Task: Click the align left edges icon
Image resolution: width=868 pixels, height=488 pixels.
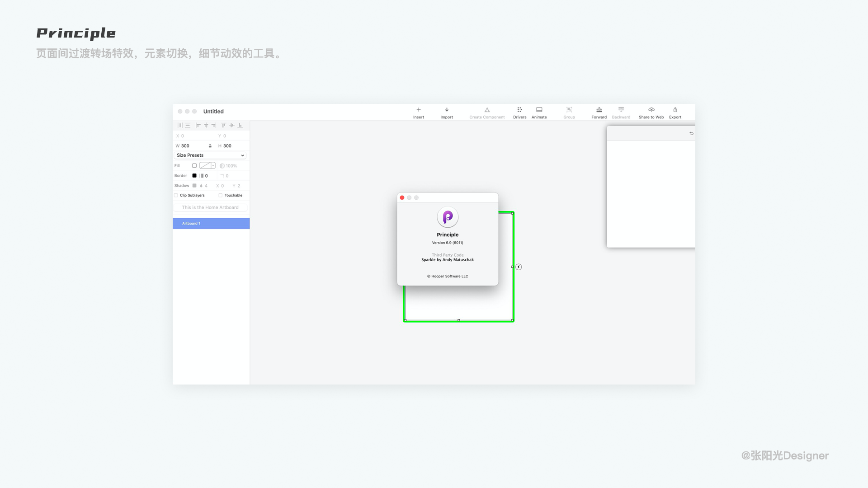Action: [198, 126]
